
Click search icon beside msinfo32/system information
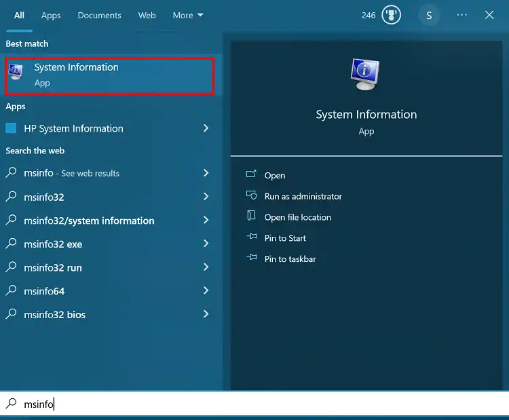point(11,220)
